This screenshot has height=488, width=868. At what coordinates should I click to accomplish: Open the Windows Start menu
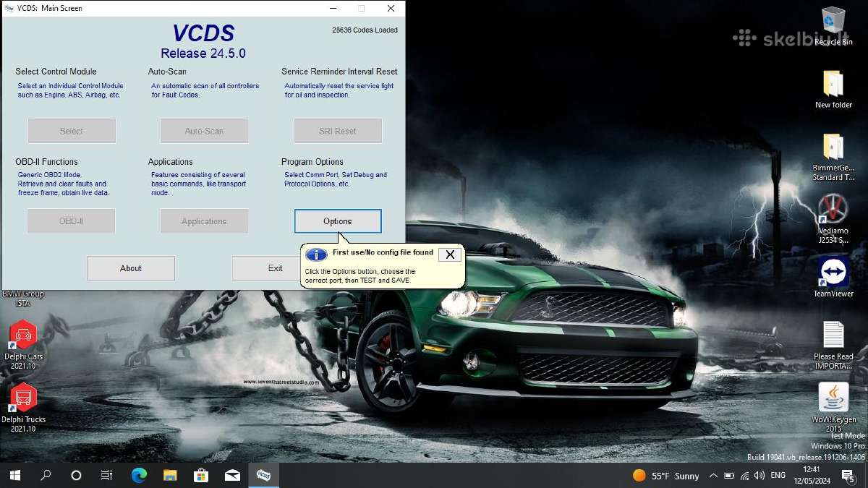[14, 475]
